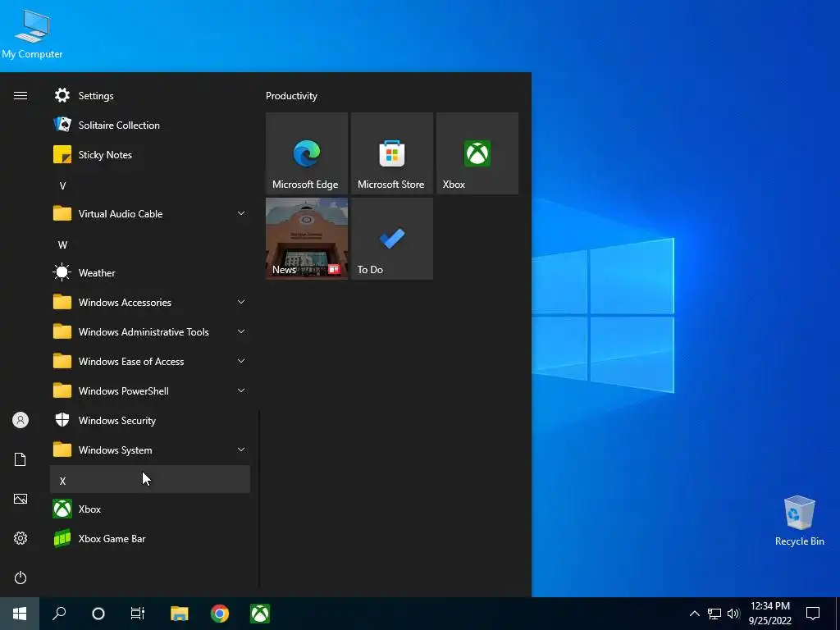Click the Windows Accessories folder icon
Image resolution: width=840 pixels, height=630 pixels.
[x=62, y=302]
